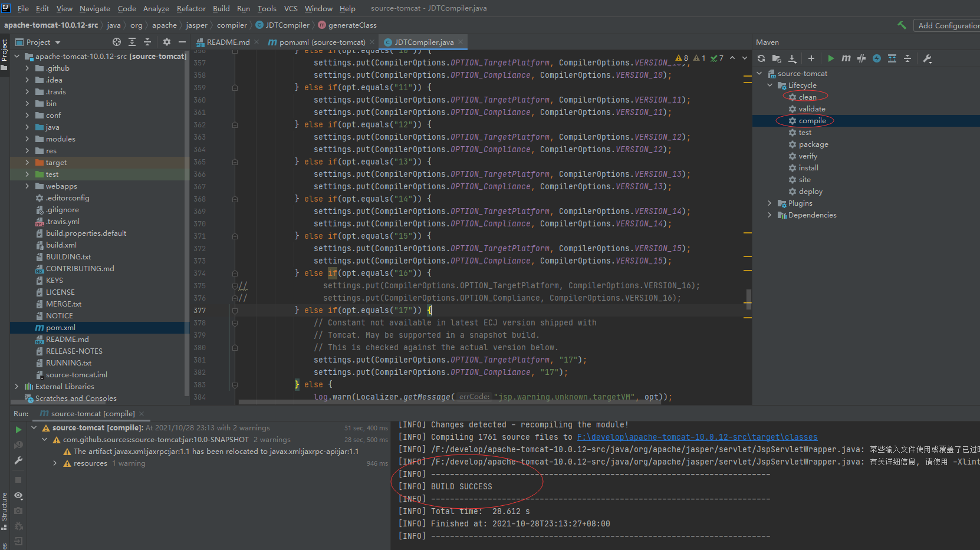Close the JDTCompiler.java tab

[x=461, y=42]
